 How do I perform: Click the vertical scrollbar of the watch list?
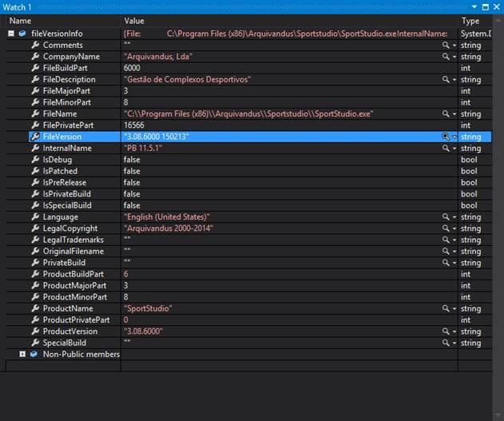[x=498, y=216]
